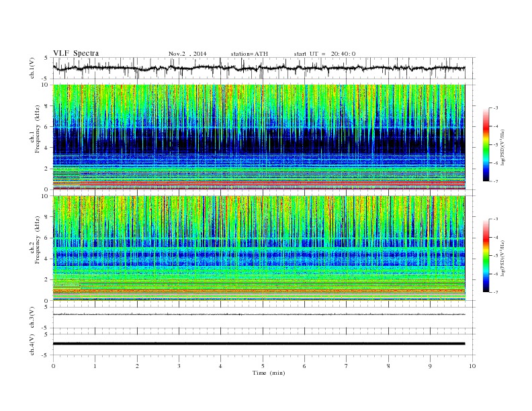Click the time axis tick label "9"
The height and width of the screenshot is (411, 532).
click(430, 366)
